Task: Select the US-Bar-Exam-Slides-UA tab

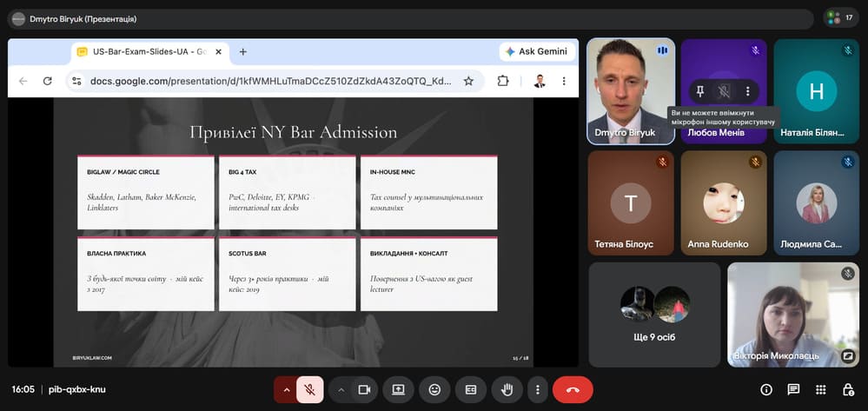Action: click(x=149, y=51)
